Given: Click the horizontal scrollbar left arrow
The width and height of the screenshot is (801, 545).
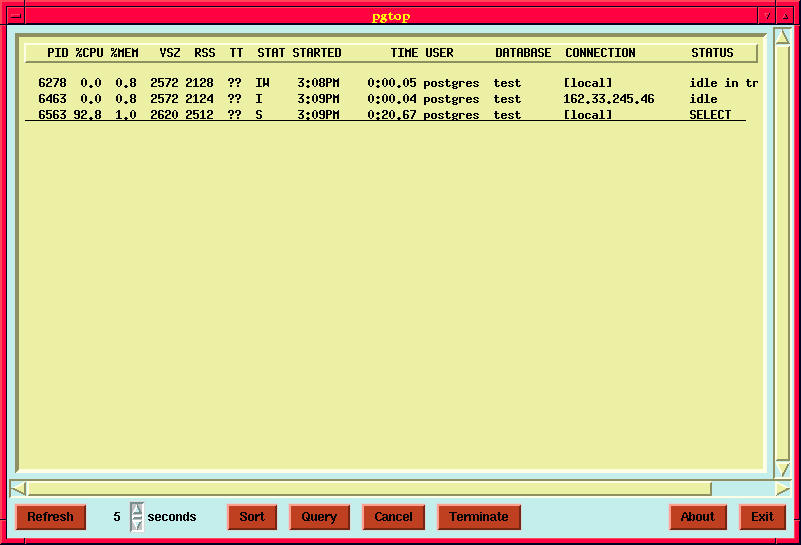Looking at the screenshot, I should (x=17, y=489).
